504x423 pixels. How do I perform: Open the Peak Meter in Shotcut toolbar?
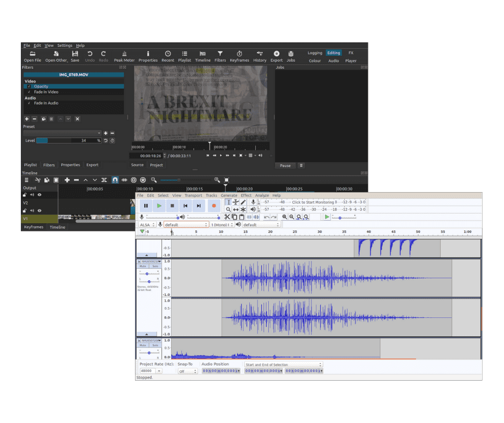pyautogui.click(x=124, y=54)
